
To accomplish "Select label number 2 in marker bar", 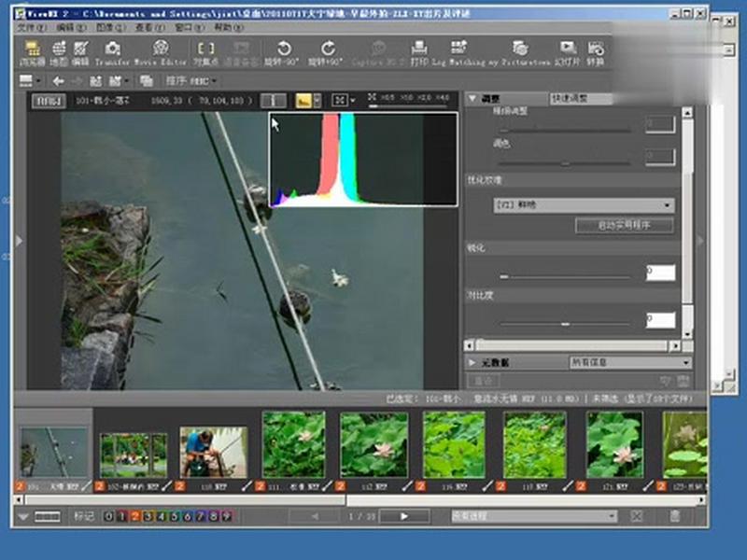I will (134, 515).
